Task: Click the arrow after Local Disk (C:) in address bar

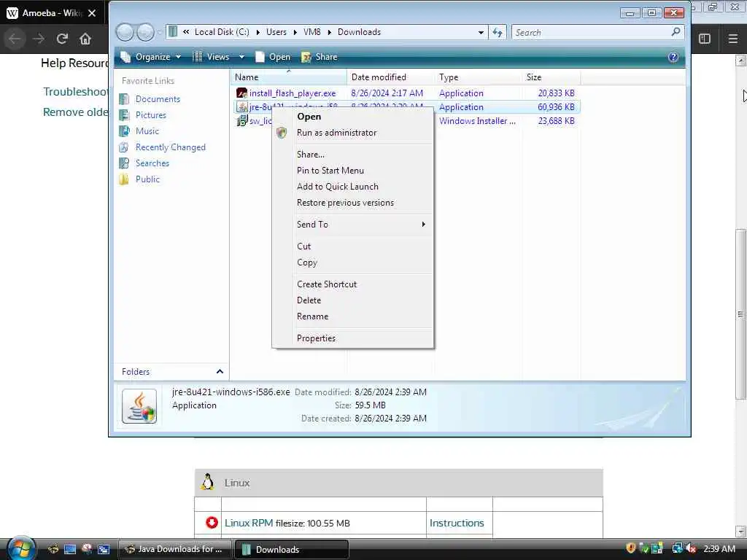Action: [258, 32]
